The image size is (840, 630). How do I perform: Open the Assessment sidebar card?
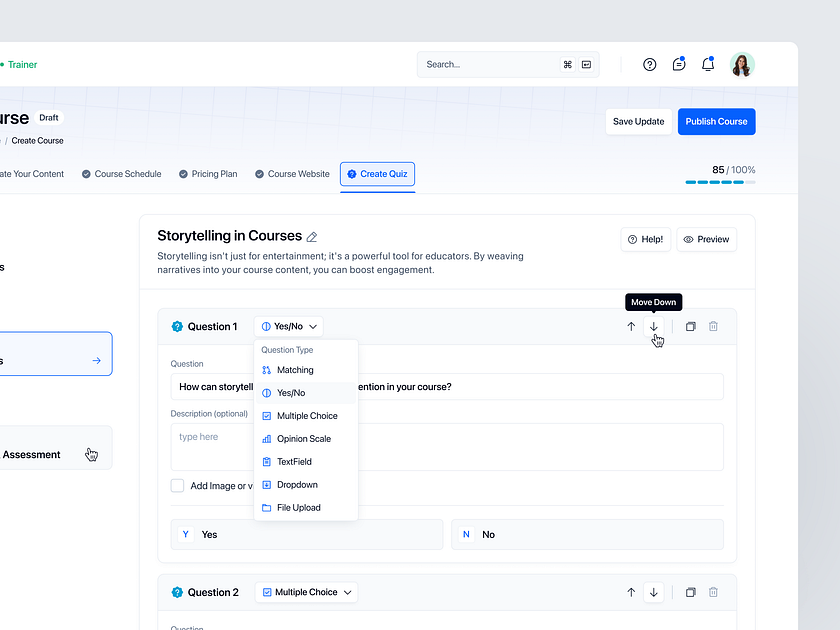coord(54,448)
